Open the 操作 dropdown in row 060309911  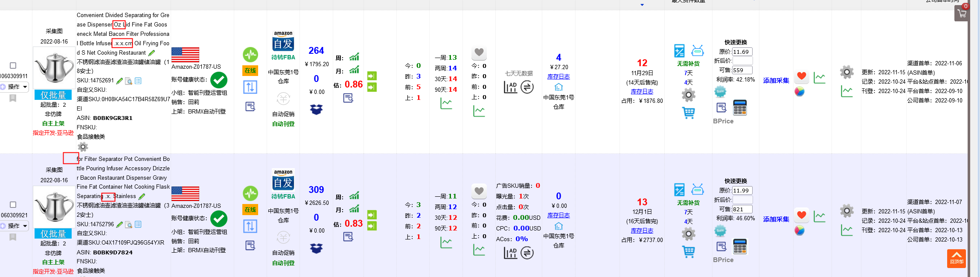coord(14,87)
